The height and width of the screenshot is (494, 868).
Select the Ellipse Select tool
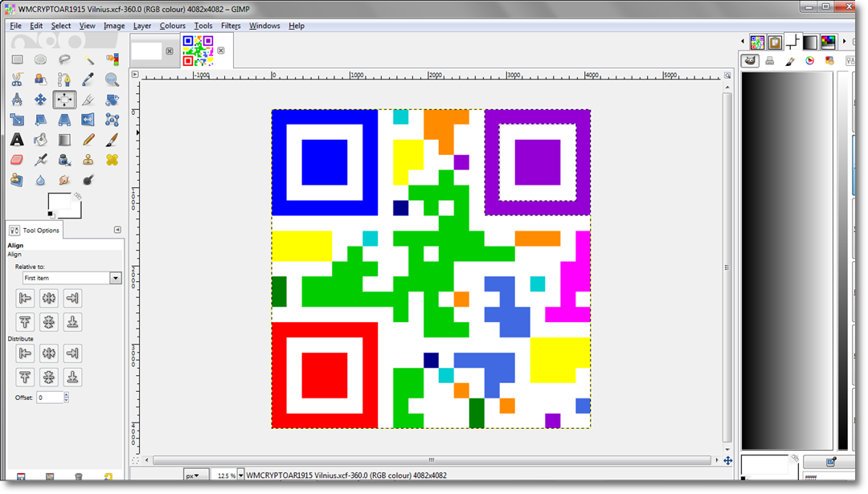coord(40,59)
